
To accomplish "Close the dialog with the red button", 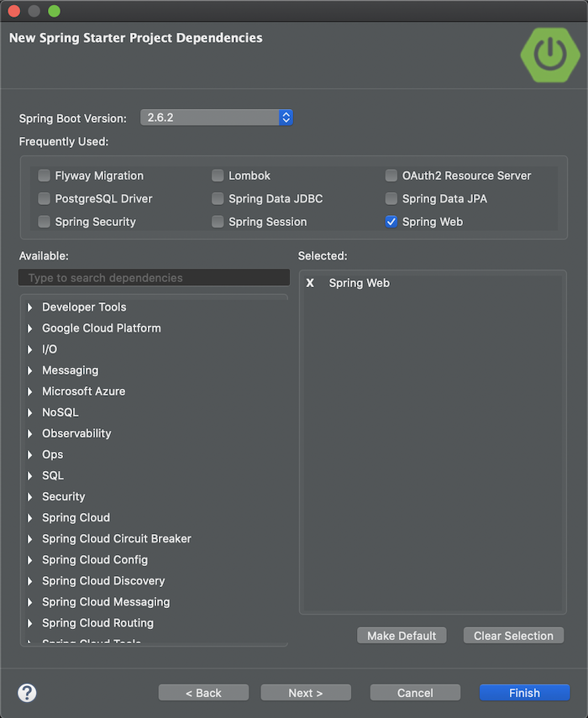I will (x=14, y=11).
